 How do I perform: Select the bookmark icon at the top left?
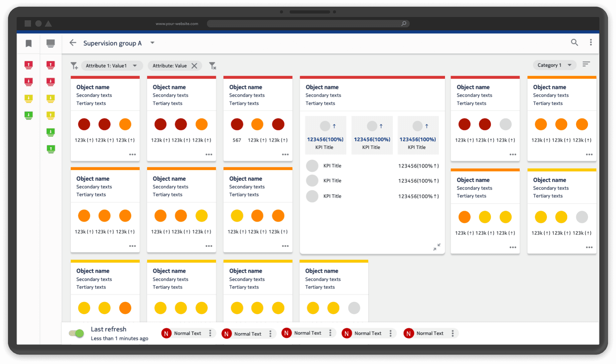pyautogui.click(x=28, y=43)
